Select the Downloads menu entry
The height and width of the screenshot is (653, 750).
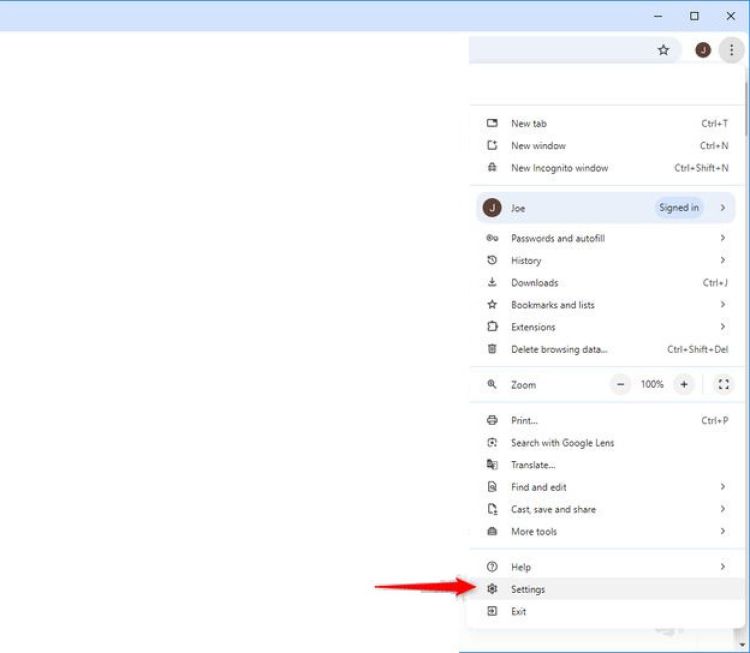point(534,283)
